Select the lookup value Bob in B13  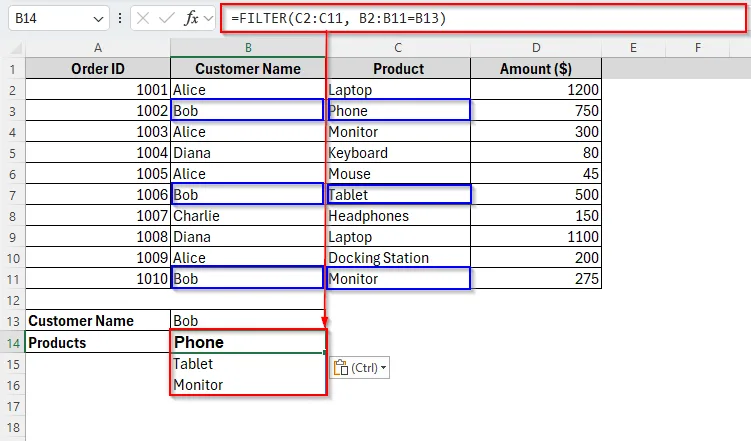[x=248, y=320]
